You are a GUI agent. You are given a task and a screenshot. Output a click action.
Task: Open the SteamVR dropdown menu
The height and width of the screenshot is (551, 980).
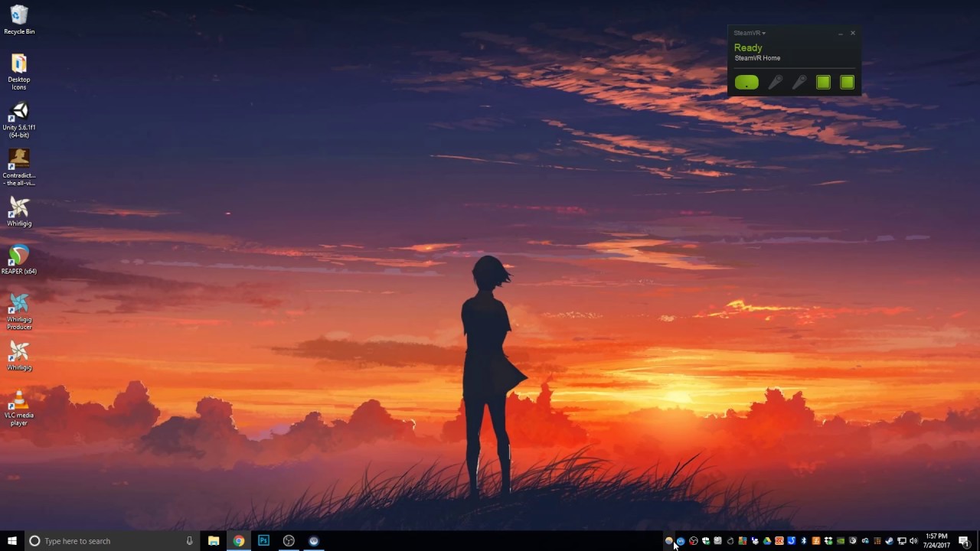[x=750, y=33]
